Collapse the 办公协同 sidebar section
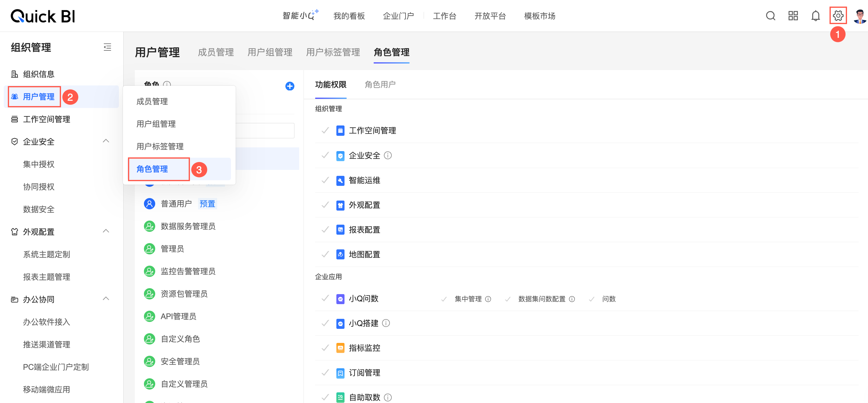The width and height of the screenshot is (868, 403). pyautogui.click(x=106, y=299)
